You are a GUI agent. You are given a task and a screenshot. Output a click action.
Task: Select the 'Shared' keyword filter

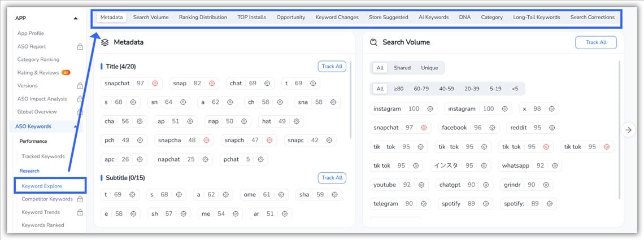tap(402, 68)
